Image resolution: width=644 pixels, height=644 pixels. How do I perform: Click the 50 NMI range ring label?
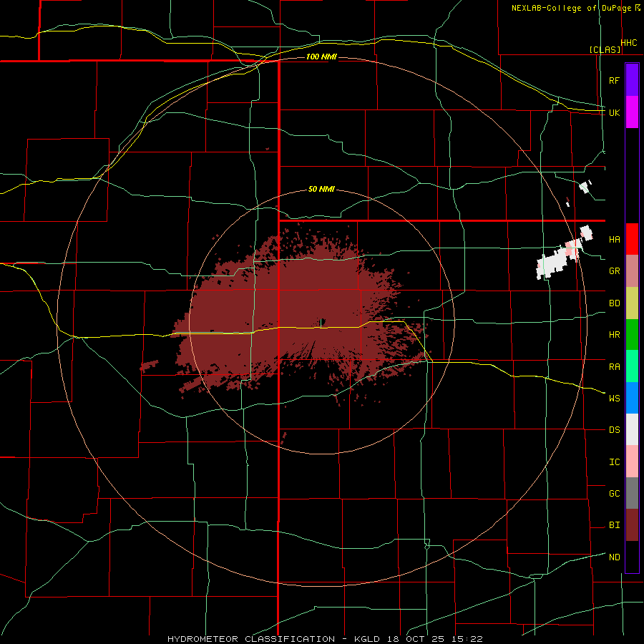(x=321, y=190)
